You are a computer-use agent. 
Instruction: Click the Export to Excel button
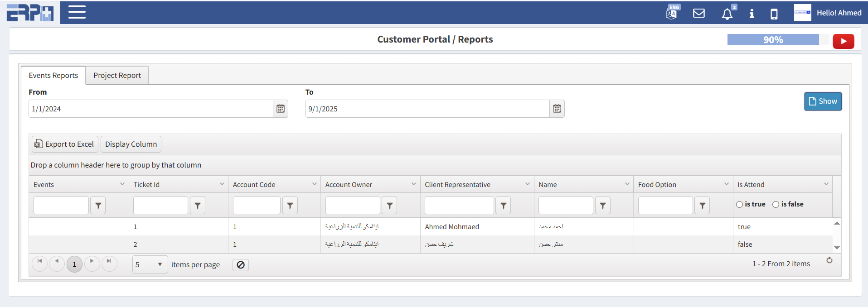coord(65,144)
